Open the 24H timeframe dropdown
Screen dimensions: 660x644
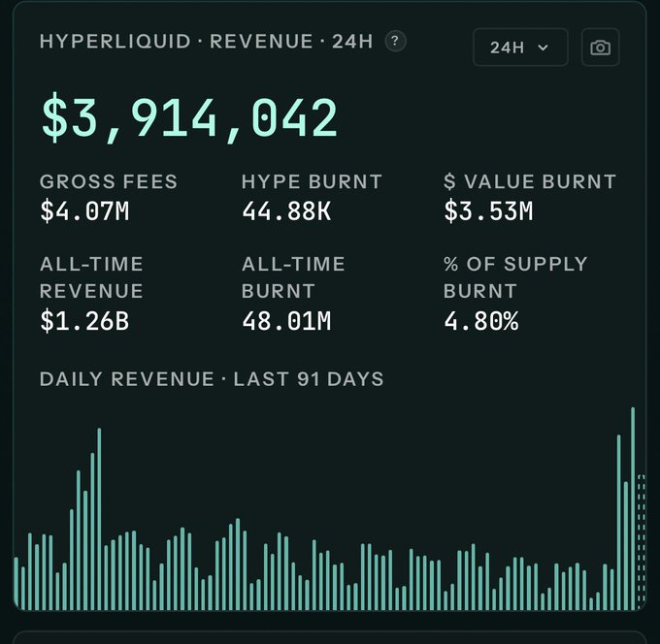pyautogui.click(x=520, y=48)
